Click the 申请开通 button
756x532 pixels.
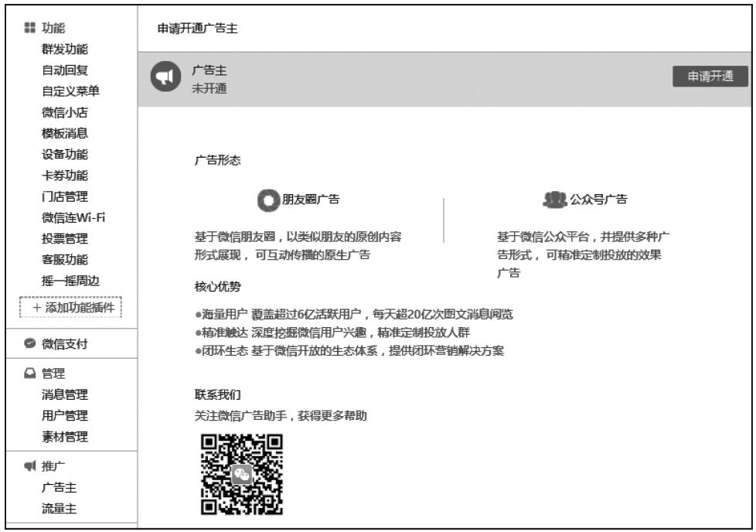710,77
